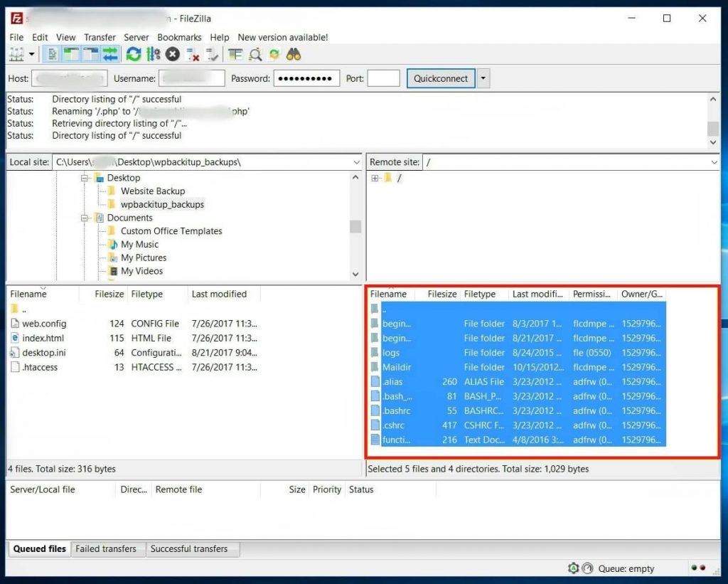This screenshot has width=728, height=584.
Task: Click the Password input field
Action: 307,78
